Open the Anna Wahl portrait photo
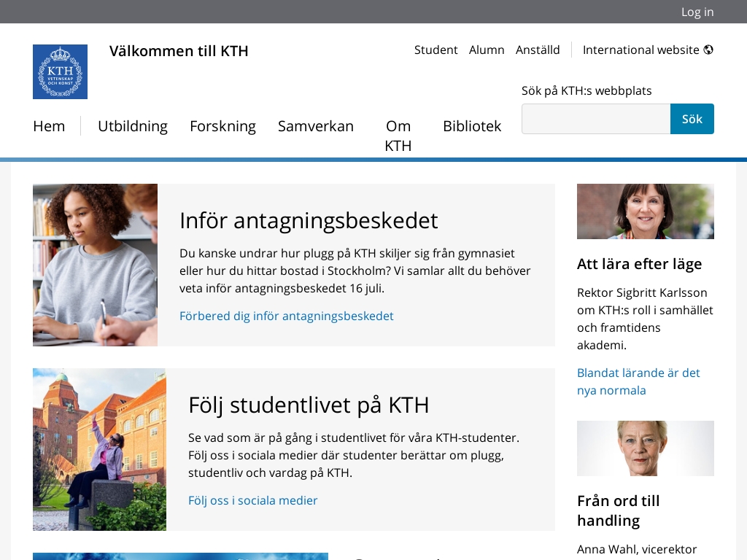The height and width of the screenshot is (560, 747). (646, 448)
